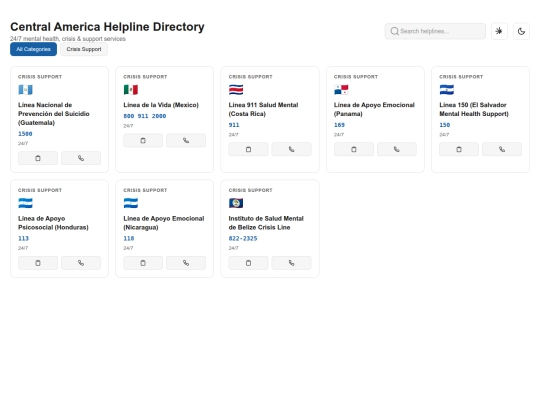This screenshot has height=405, width=540.
Task: Call Línea 150 El Salvador
Action: 502,149
